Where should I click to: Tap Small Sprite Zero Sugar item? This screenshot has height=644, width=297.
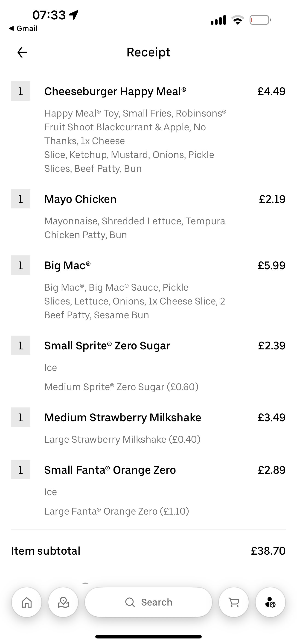click(107, 346)
